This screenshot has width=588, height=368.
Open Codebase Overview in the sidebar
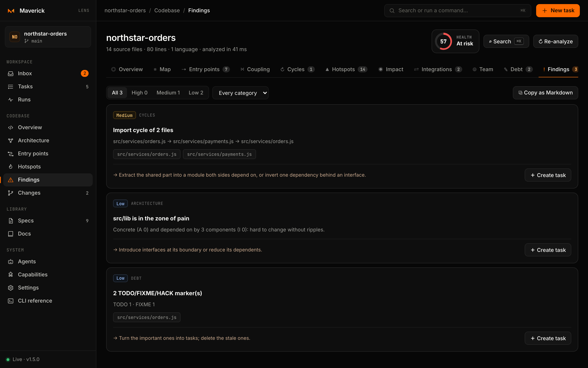click(48, 127)
